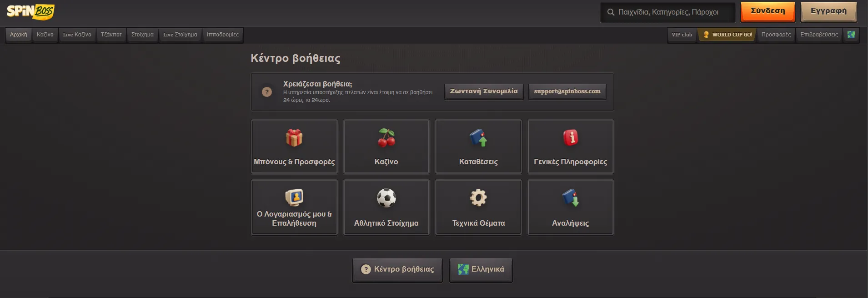
Task: Click the Σύνδεση login button
Action: (768, 12)
